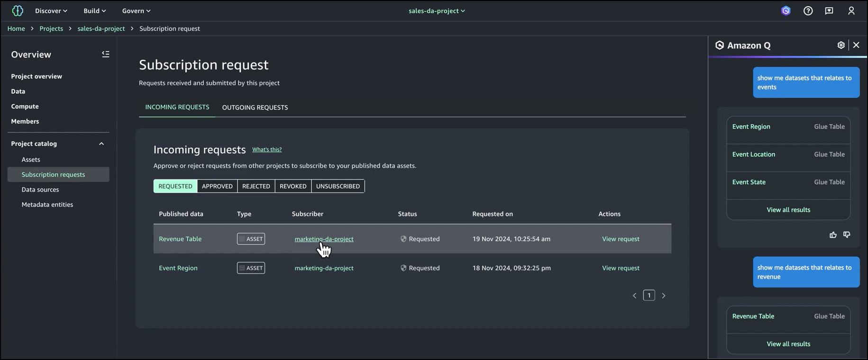The height and width of the screenshot is (360, 868).
Task: Click the Requested status icon for Event Region
Action: click(x=403, y=268)
